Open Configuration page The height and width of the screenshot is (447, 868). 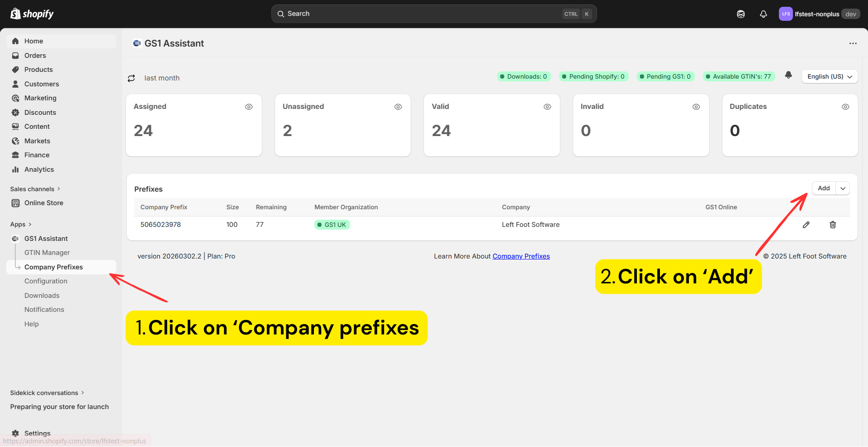46,281
